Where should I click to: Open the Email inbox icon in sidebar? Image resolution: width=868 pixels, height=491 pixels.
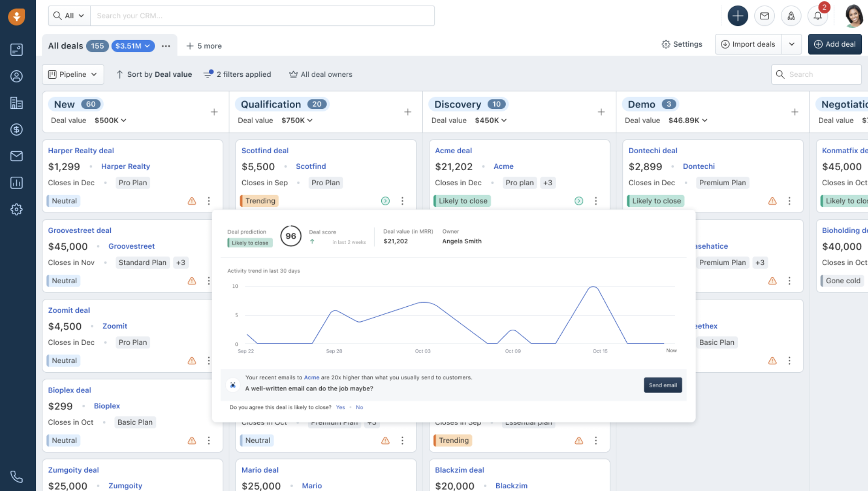(17, 156)
